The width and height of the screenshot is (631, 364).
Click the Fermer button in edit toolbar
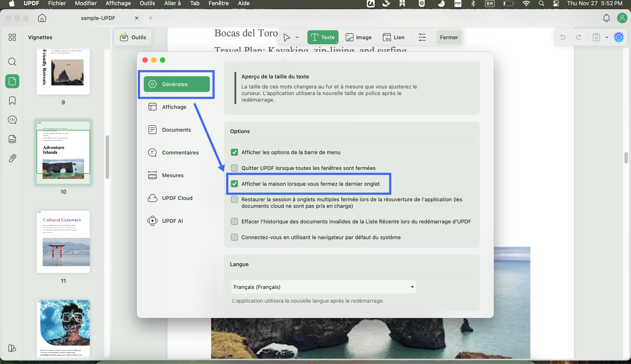pos(449,37)
